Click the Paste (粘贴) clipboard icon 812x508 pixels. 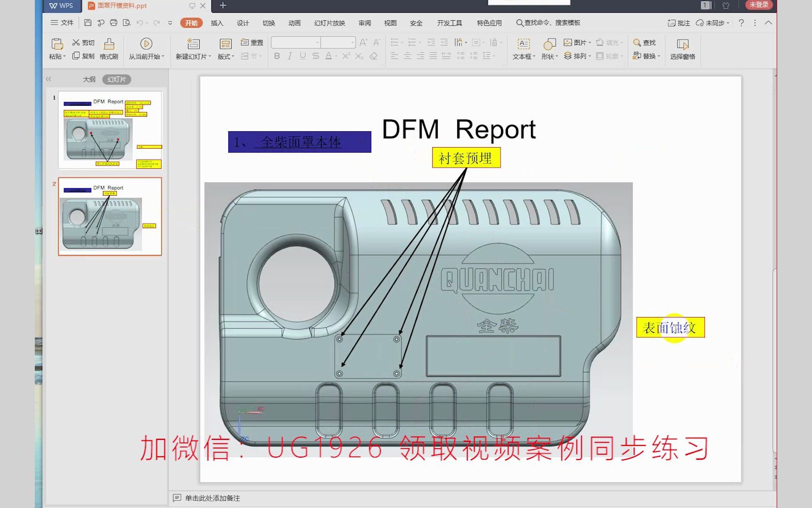click(x=57, y=44)
